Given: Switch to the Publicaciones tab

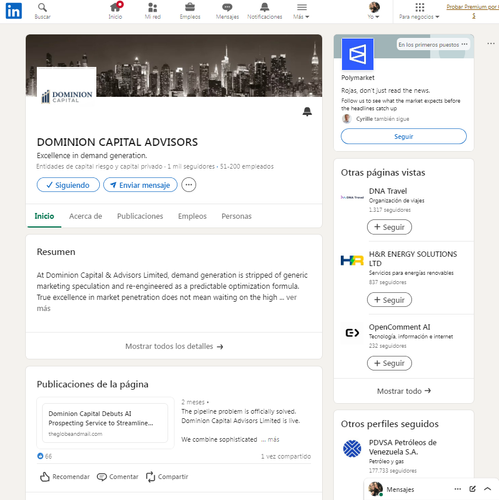Looking at the screenshot, I should click(x=140, y=216).
